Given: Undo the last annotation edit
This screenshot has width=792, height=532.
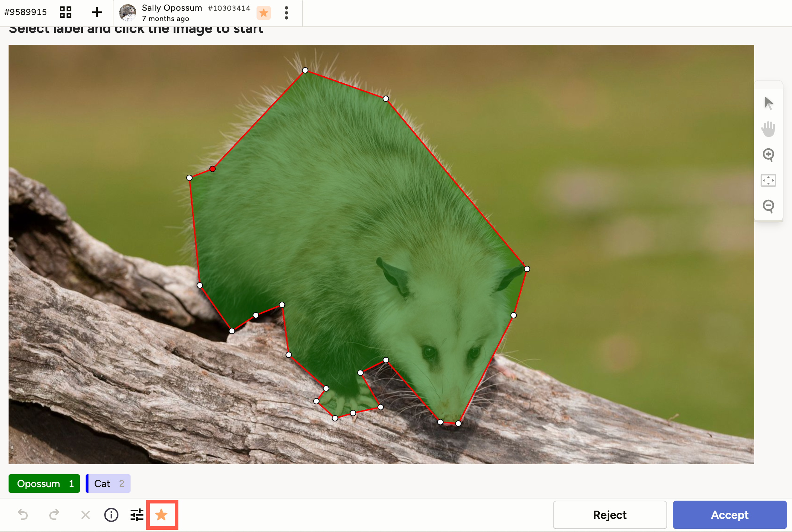Looking at the screenshot, I should tap(23, 515).
